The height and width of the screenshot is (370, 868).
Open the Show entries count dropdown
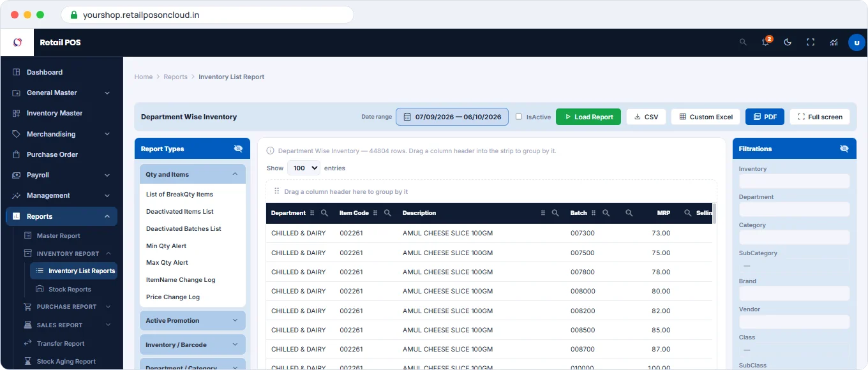(304, 168)
